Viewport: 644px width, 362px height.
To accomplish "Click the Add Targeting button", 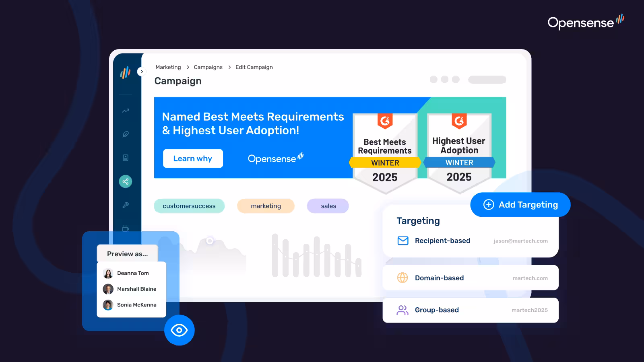I will (520, 205).
